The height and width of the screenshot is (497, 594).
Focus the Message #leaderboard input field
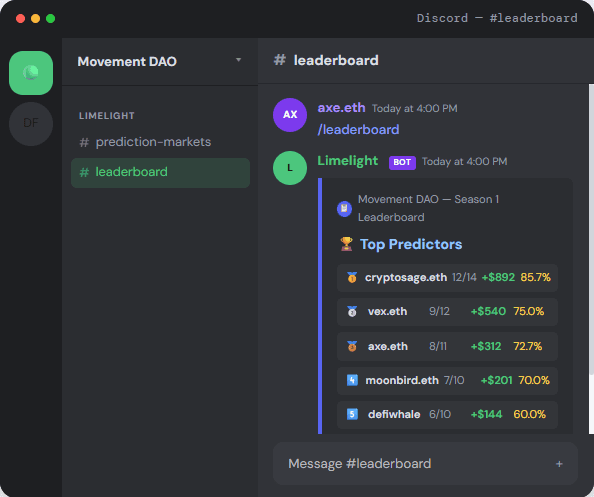425,464
